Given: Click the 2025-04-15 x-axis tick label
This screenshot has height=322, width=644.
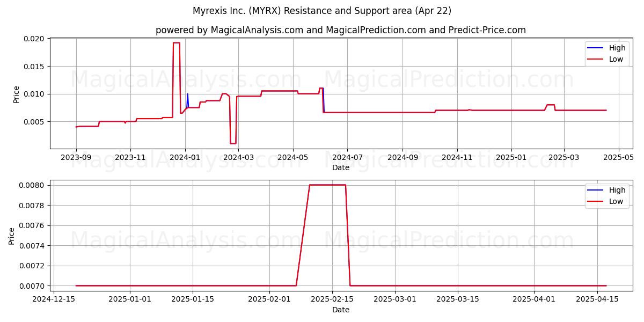Looking at the screenshot, I should click(x=597, y=300).
